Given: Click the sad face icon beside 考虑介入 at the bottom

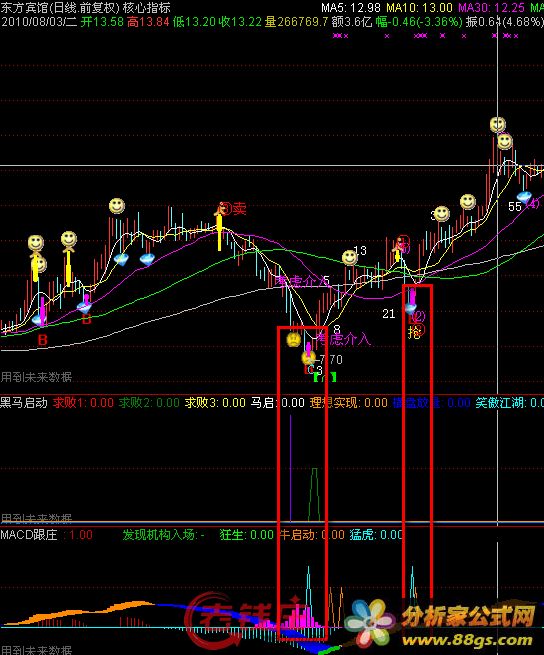Looking at the screenshot, I should 294,339.
